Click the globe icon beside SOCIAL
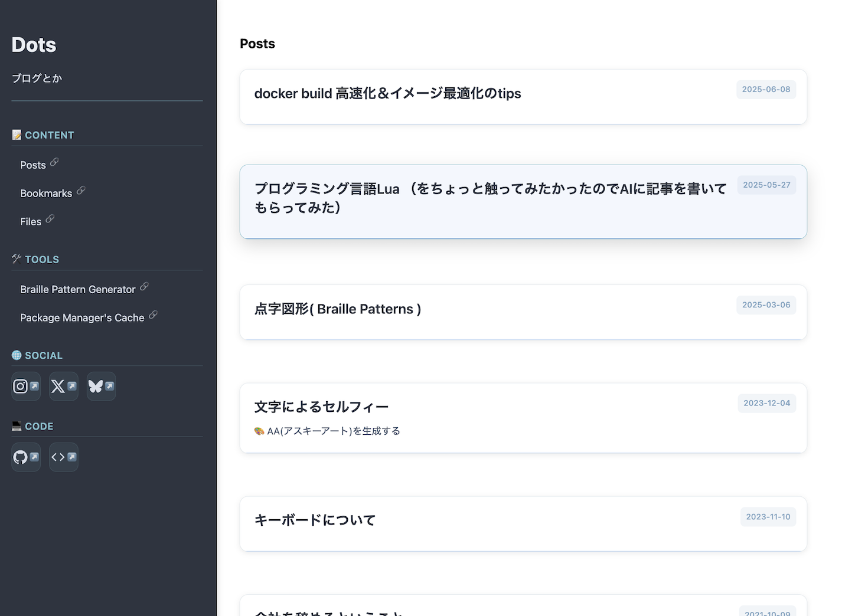This screenshot has height=616, width=868. tap(17, 355)
